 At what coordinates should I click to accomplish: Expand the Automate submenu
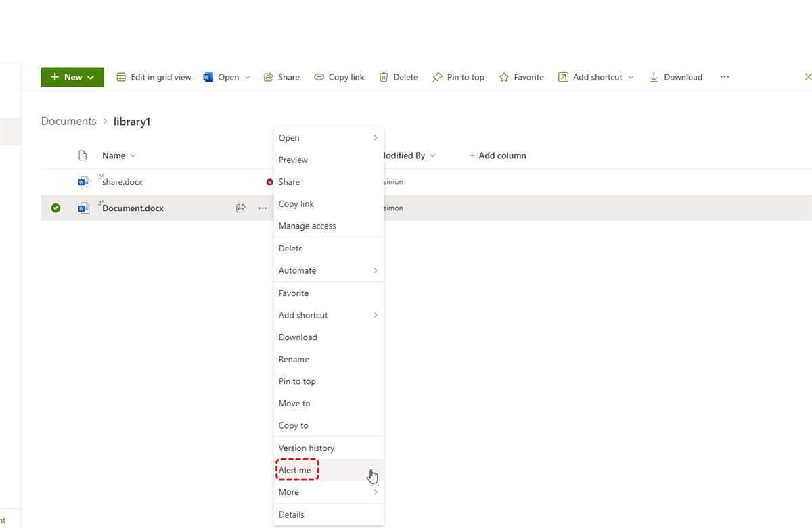tap(328, 270)
